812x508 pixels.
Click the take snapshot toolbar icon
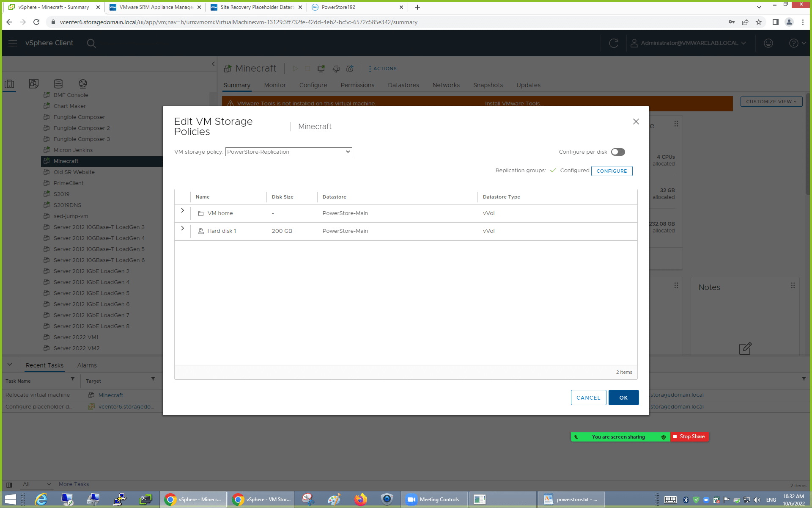350,69
